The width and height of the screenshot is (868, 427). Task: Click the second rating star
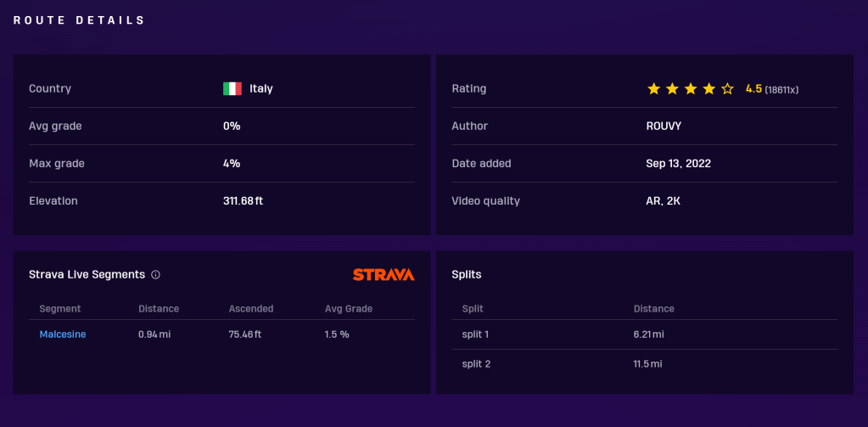(x=672, y=88)
